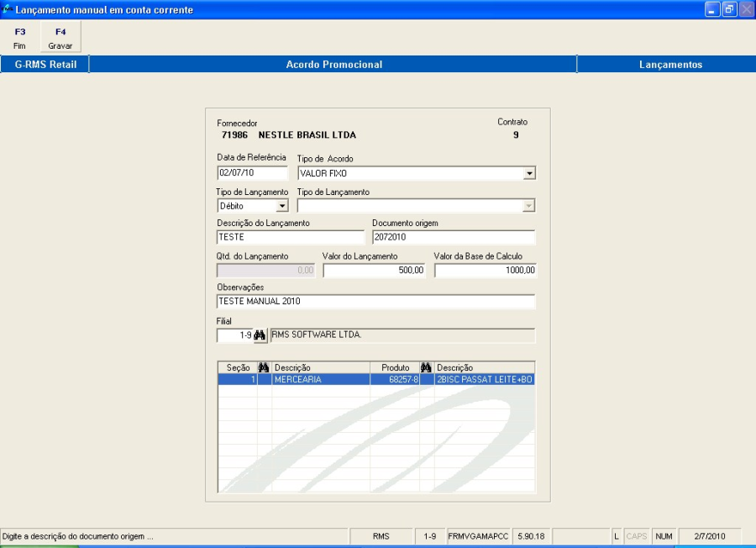The width and height of the screenshot is (756, 548).
Task: Click the supplier code 71986
Action: point(234,135)
